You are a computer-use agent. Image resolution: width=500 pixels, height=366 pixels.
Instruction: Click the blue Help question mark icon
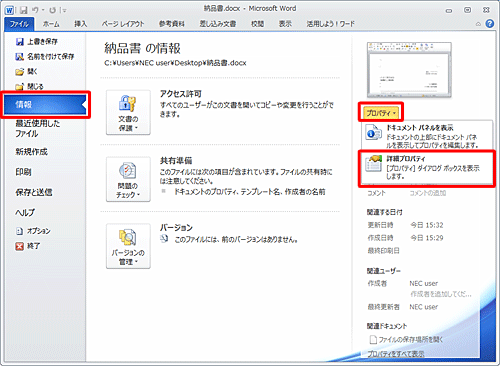489,24
